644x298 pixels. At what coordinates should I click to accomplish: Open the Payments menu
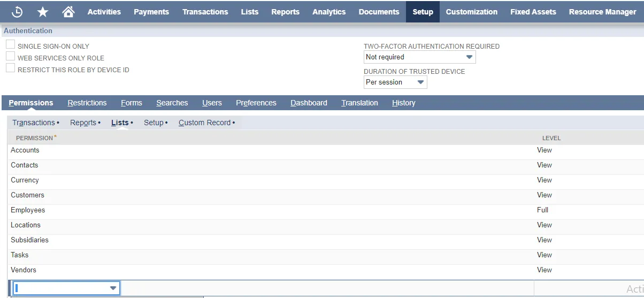(151, 12)
